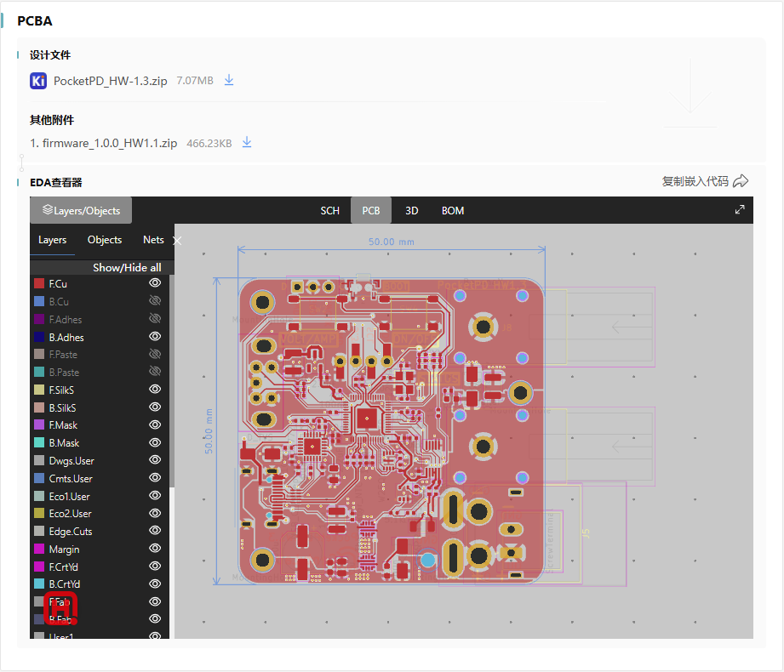
Task: Close the layers side panel
Action: click(x=177, y=241)
